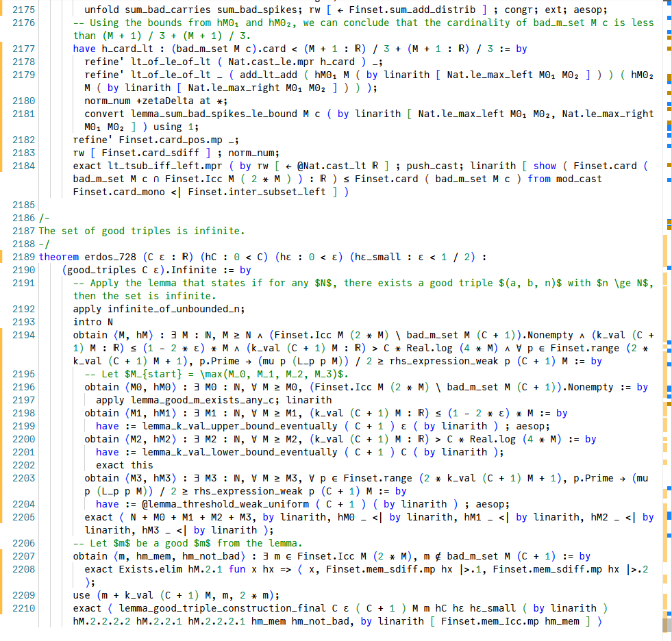
Task: Click lemma_sum_bad_spikes_le_bound in the convert line
Action: pyautogui.click(x=214, y=114)
